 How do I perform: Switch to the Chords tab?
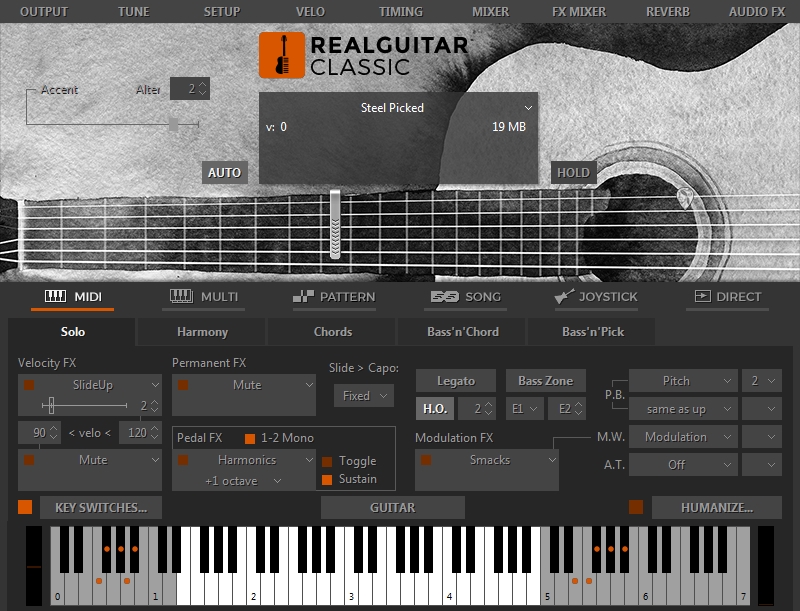[333, 332]
